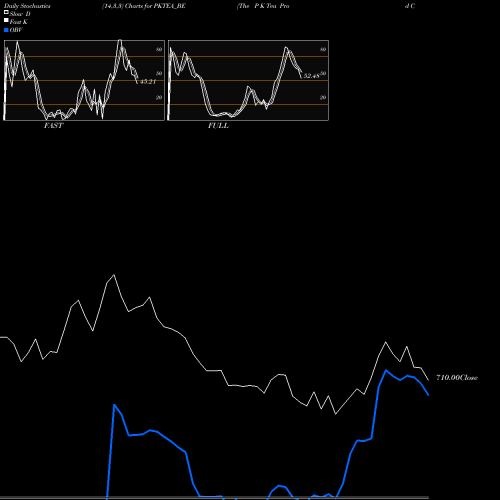Click the FULL chart label
This screenshot has height=500, width=500.
pos(218,126)
